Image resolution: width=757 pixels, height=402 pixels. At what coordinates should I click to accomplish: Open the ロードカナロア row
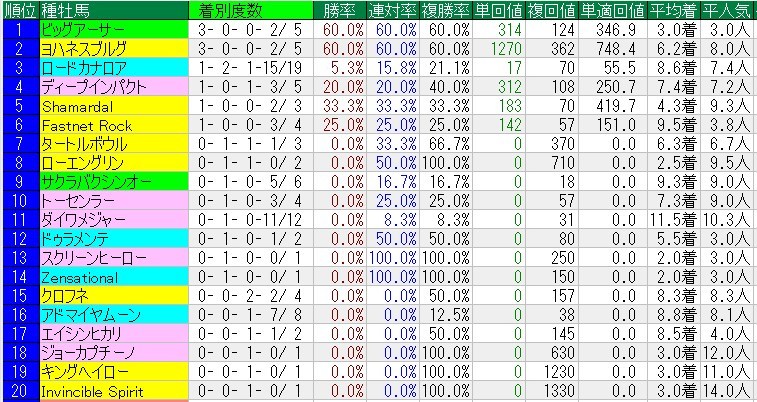83,67
